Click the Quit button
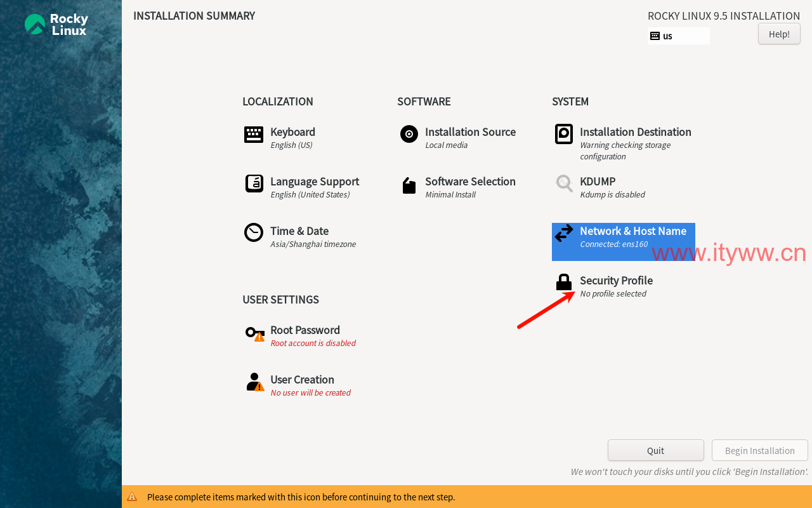 tap(655, 450)
